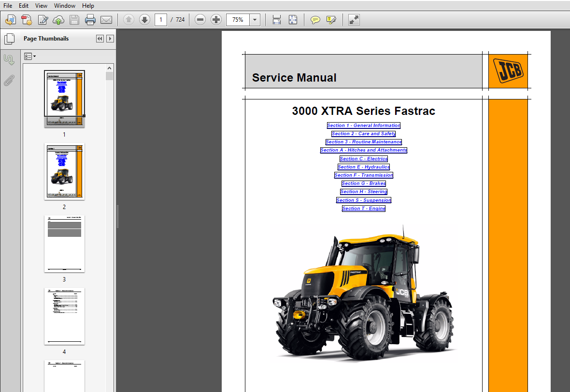Click the thumbnails scrollbar up arrow
Screen dimensions: 570x392
[110, 68]
